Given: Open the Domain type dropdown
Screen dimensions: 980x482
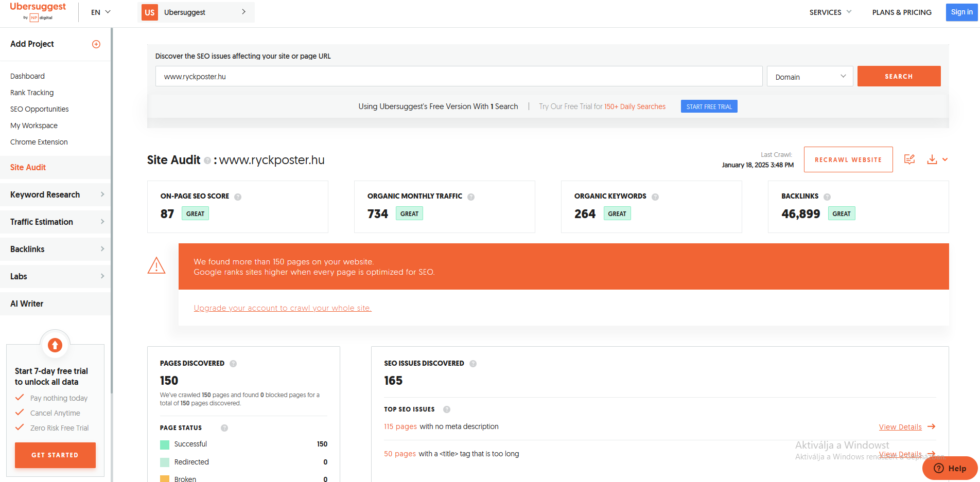Looking at the screenshot, I should coord(810,77).
